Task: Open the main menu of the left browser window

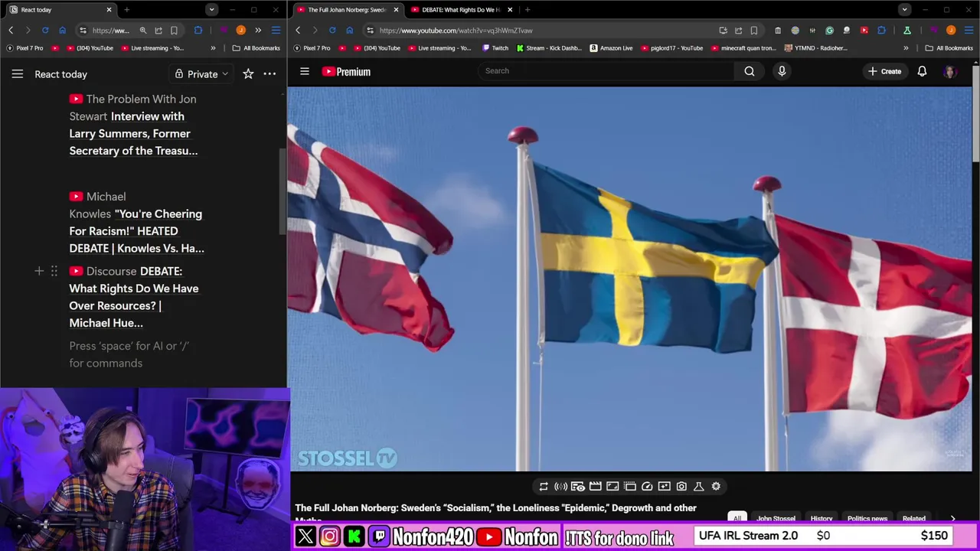Action: pos(276,31)
